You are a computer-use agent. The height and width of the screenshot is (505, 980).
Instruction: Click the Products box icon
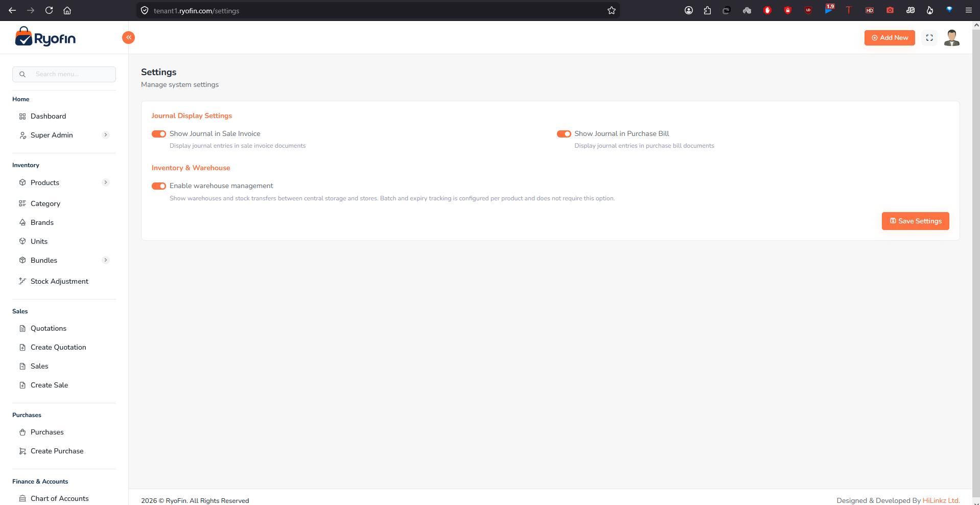pos(22,182)
